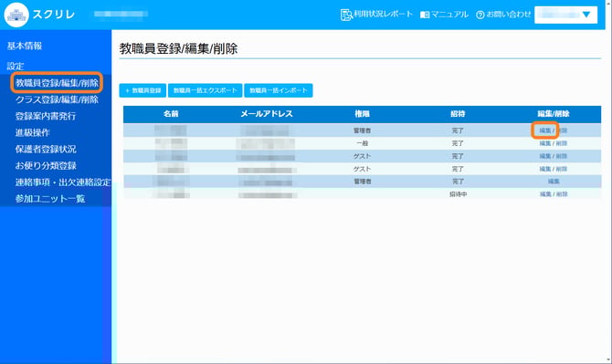612x364 pixels.
Task: Open 教職員登録/編集/削除 in the sidebar
Action: click(x=57, y=83)
